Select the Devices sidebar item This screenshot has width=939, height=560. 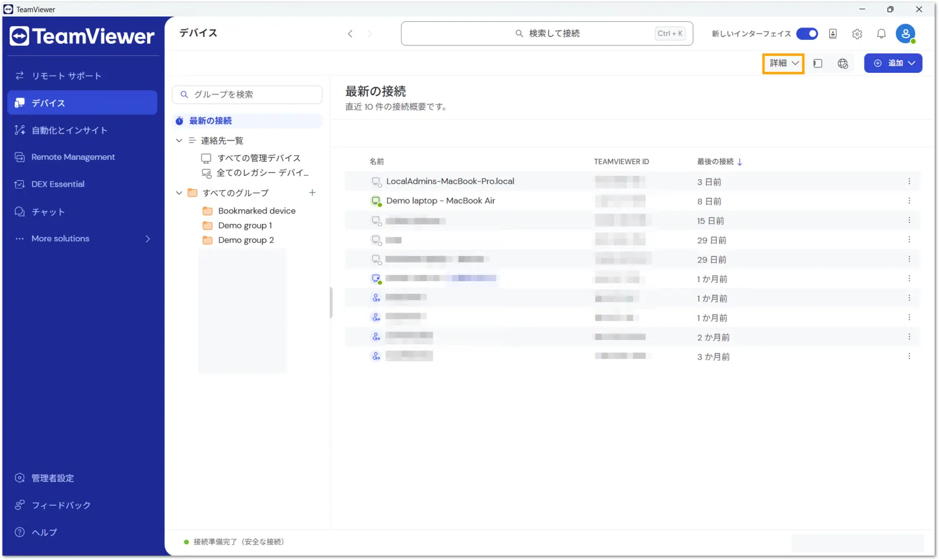(82, 103)
